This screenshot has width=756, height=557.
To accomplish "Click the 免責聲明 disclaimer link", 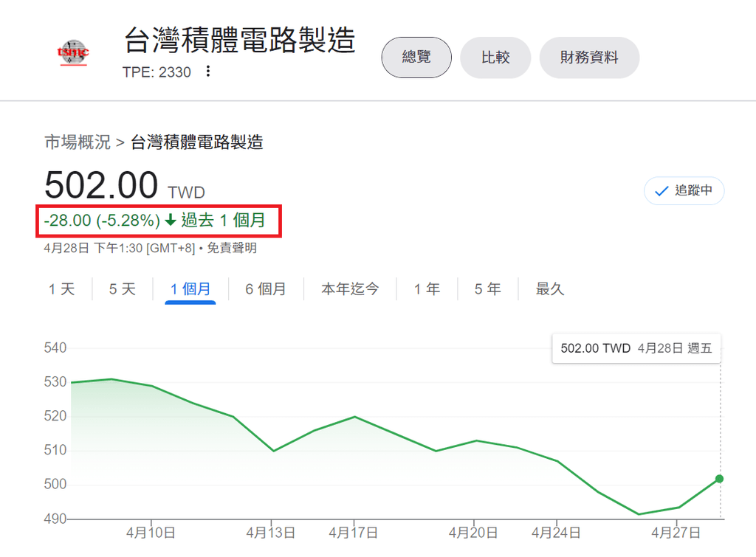I will pos(232,248).
